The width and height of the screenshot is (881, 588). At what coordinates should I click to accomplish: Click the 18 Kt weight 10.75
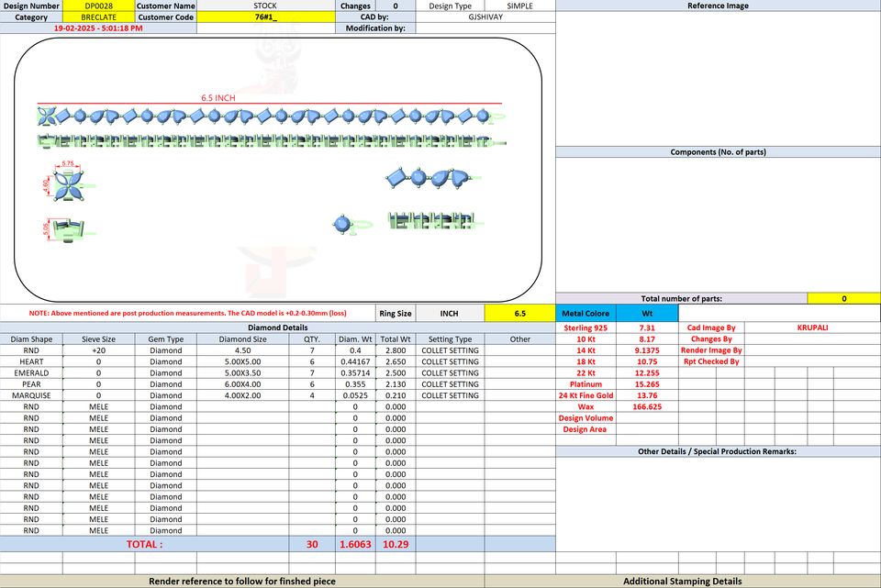[x=647, y=361]
